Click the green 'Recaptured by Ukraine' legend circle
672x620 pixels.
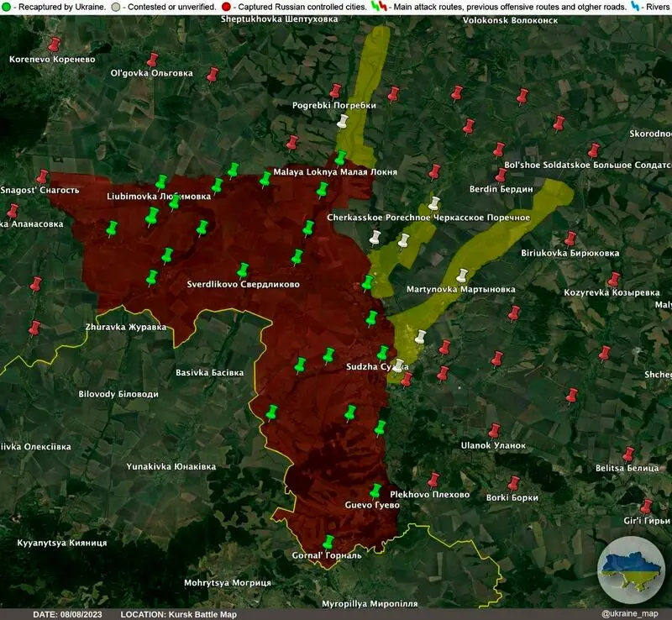point(6,7)
